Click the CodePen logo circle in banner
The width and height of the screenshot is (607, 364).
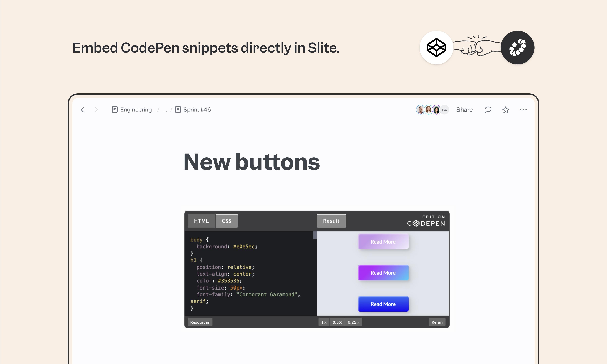[x=436, y=48]
